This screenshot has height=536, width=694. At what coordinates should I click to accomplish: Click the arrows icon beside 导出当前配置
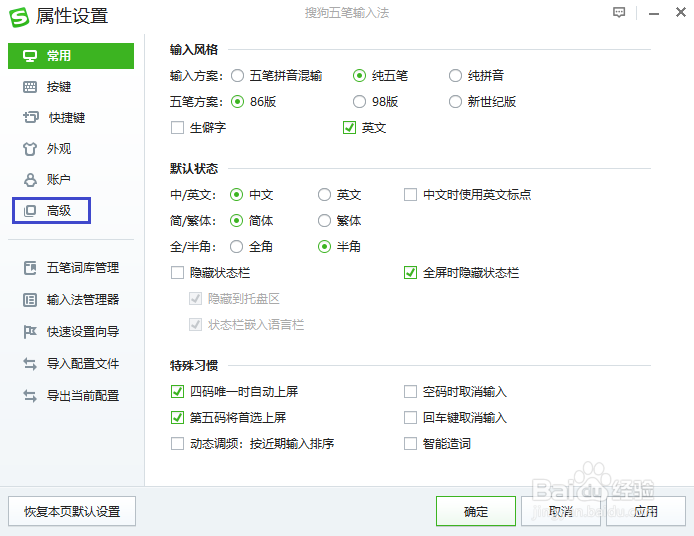(30, 396)
